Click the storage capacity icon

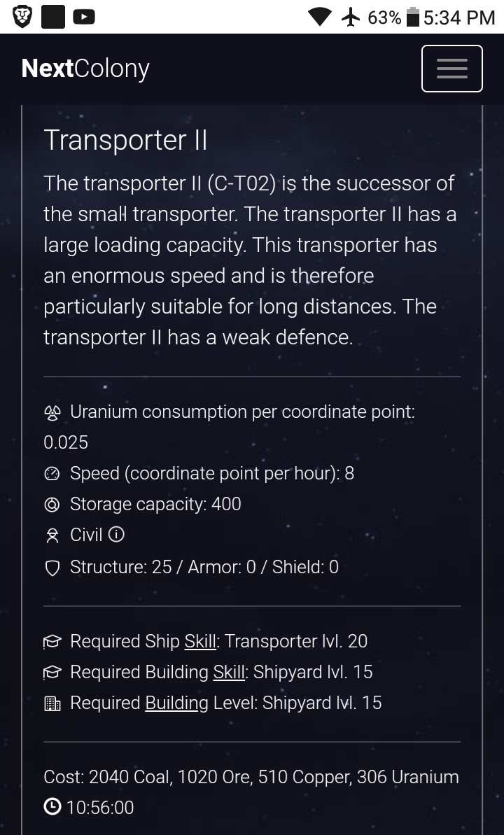pyautogui.click(x=52, y=505)
